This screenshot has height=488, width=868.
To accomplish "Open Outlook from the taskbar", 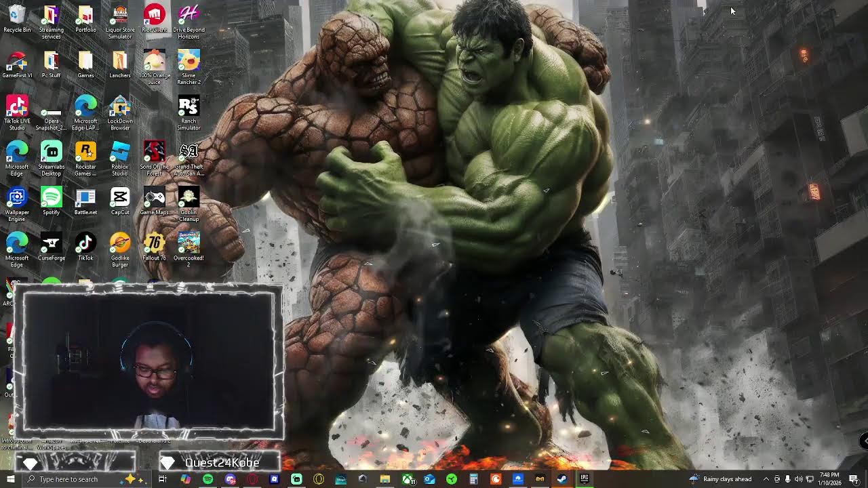I will pos(429,479).
